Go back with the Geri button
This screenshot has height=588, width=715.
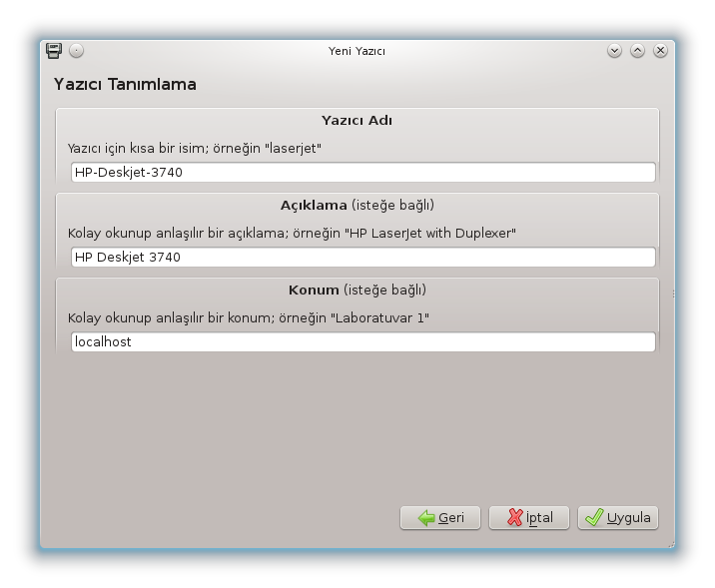coord(440,518)
